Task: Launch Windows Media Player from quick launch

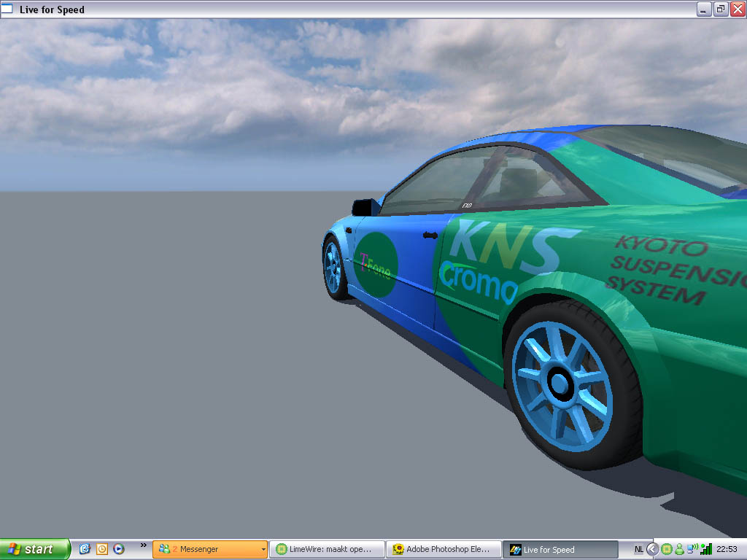Action: pos(119,549)
